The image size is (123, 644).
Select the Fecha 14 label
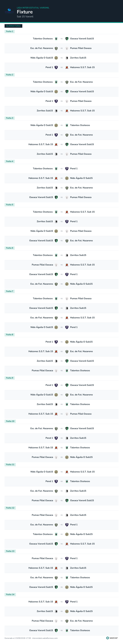[x=10, y=594]
